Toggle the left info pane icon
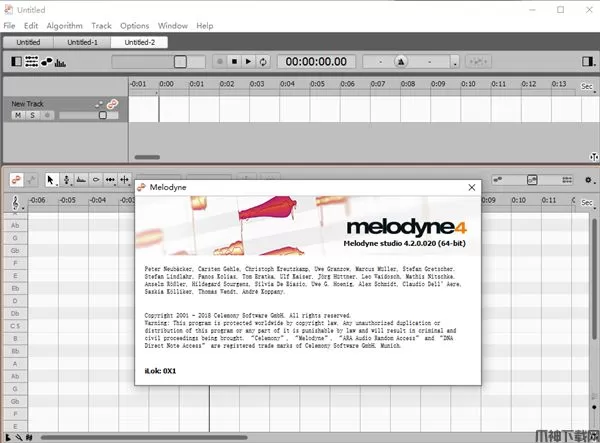The width and height of the screenshot is (600, 443). pos(16,61)
